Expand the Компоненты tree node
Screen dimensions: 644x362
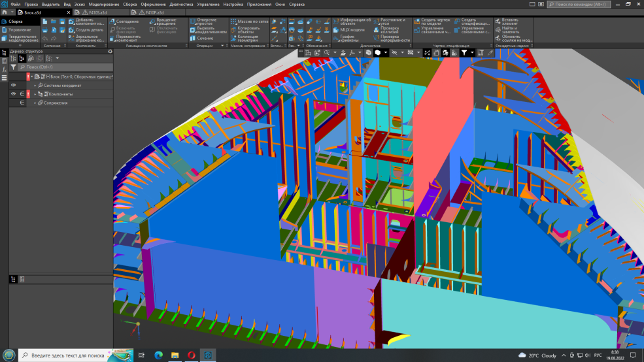tap(35, 94)
